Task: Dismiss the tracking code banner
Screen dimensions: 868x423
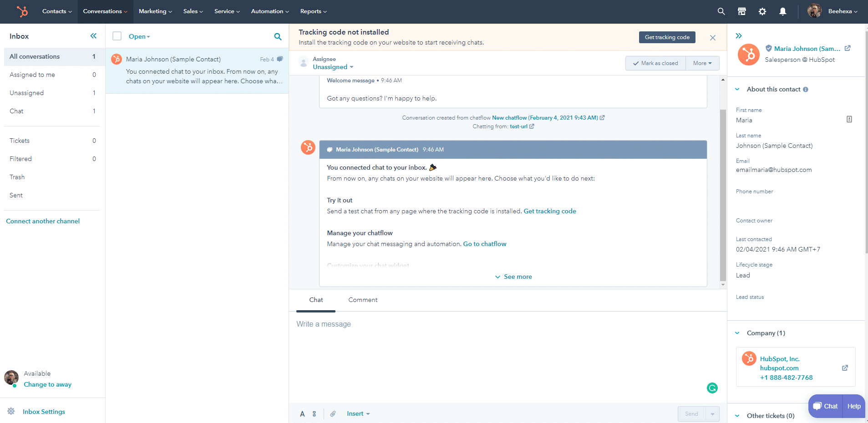Action: pyautogui.click(x=713, y=38)
